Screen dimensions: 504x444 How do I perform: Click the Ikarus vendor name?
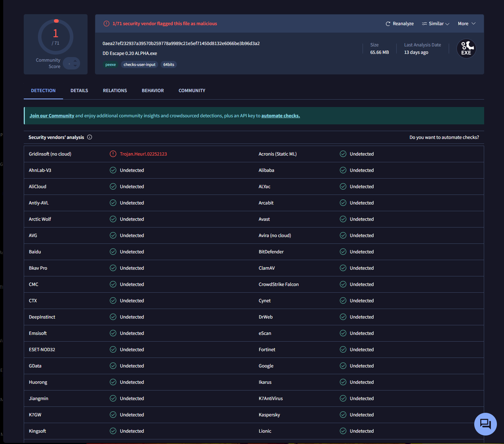tap(265, 382)
